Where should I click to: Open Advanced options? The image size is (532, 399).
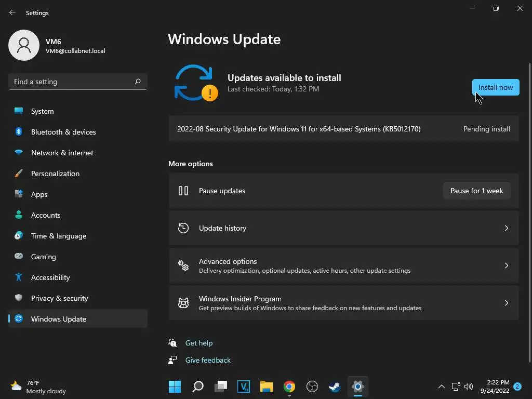click(x=344, y=265)
